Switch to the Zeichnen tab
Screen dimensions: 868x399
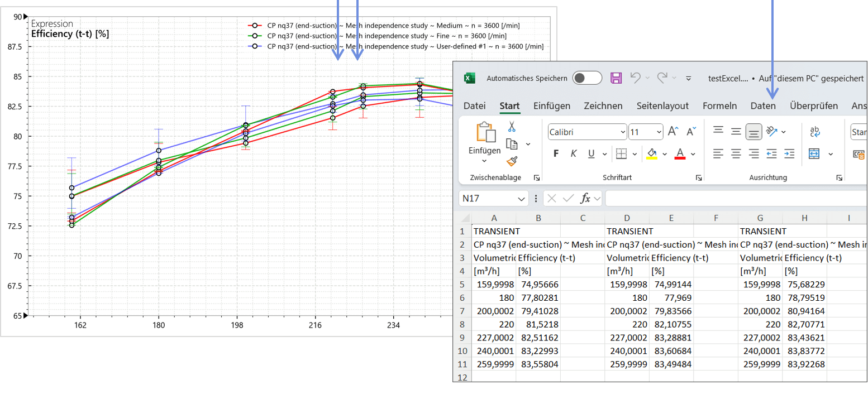pyautogui.click(x=603, y=105)
